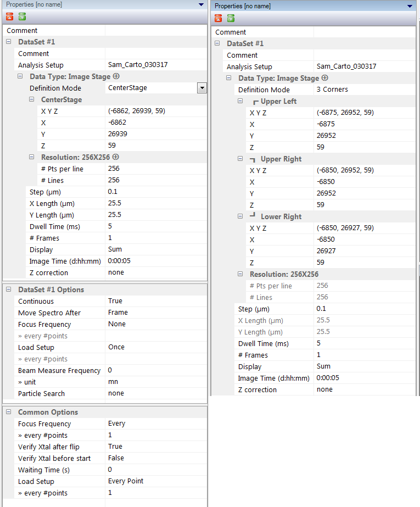This screenshot has width=420, height=507.
Task: Collapse the Common Options section
Action: pyautogui.click(x=9, y=412)
